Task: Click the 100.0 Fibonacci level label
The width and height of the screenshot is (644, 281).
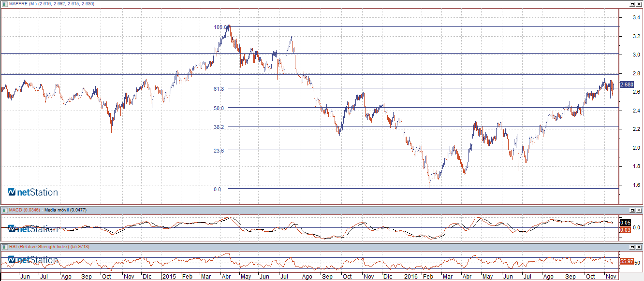Action: tap(220, 27)
